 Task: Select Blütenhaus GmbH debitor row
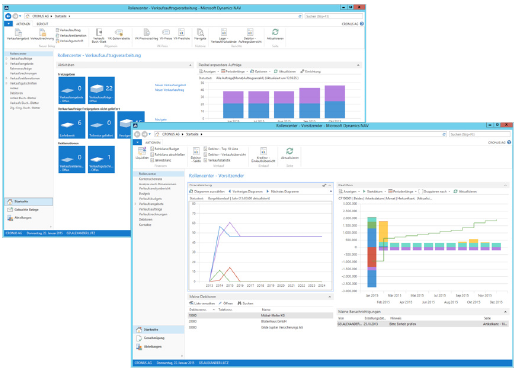click(260, 321)
